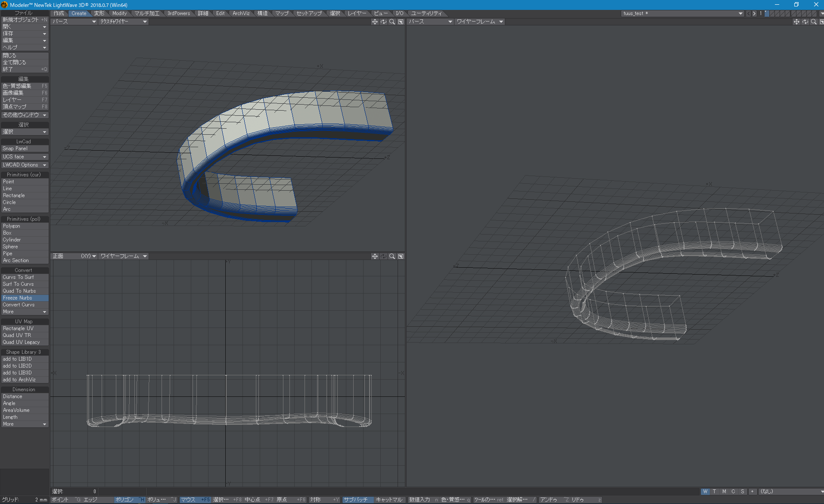Open the 保存 (save) dropdown menu
The height and width of the screenshot is (504, 824).
25,34
